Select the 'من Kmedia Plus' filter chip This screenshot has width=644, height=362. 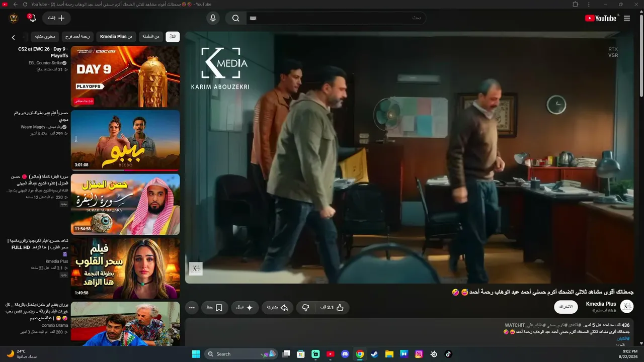[x=116, y=37]
